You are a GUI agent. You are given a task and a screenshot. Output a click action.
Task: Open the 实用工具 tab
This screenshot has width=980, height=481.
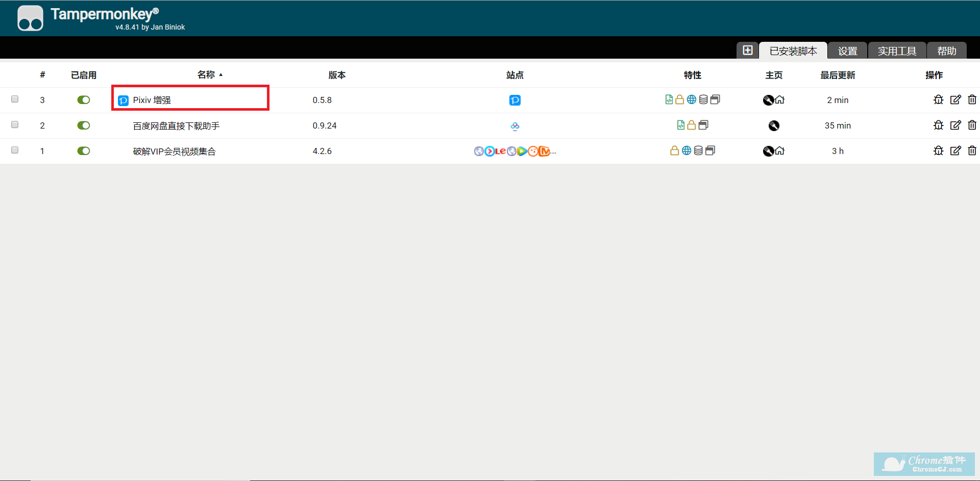pyautogui.click(x=897, y=51)
